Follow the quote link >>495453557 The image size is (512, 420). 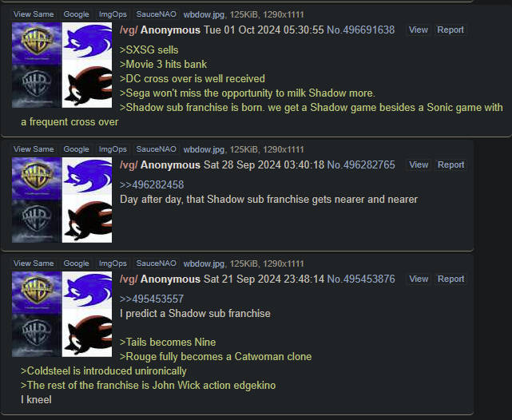tap(152, 299)
